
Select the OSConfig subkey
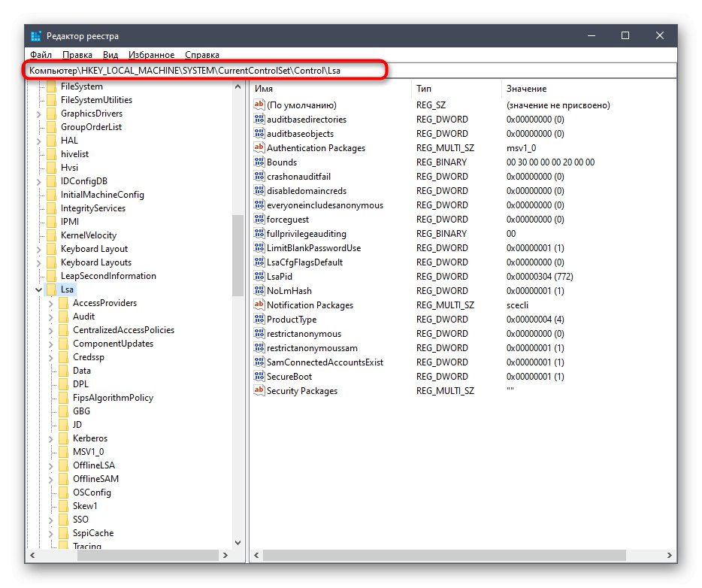[92, 493]
